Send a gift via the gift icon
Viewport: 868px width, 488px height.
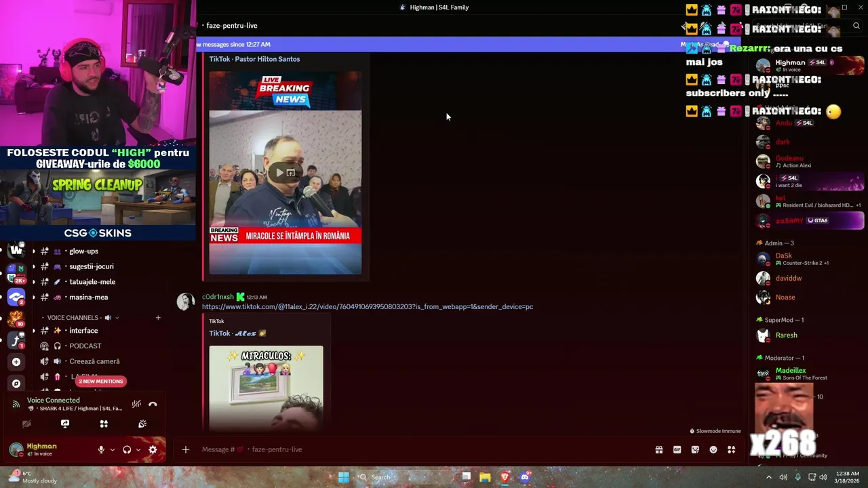(x=658, y=449)
